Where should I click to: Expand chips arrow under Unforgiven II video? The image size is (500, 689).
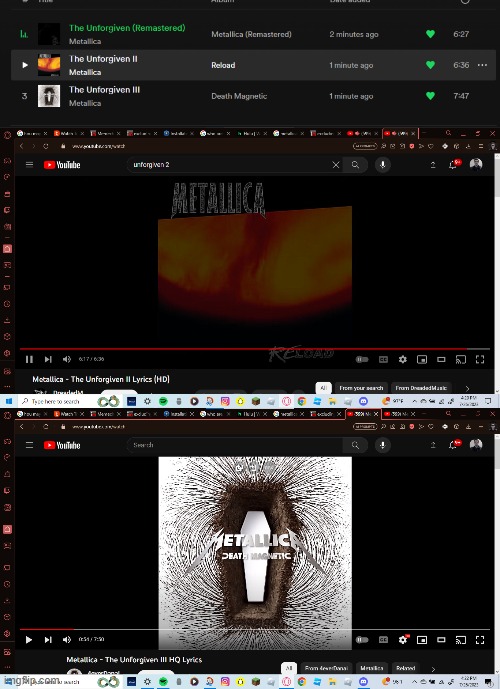(x=467, y=388)
